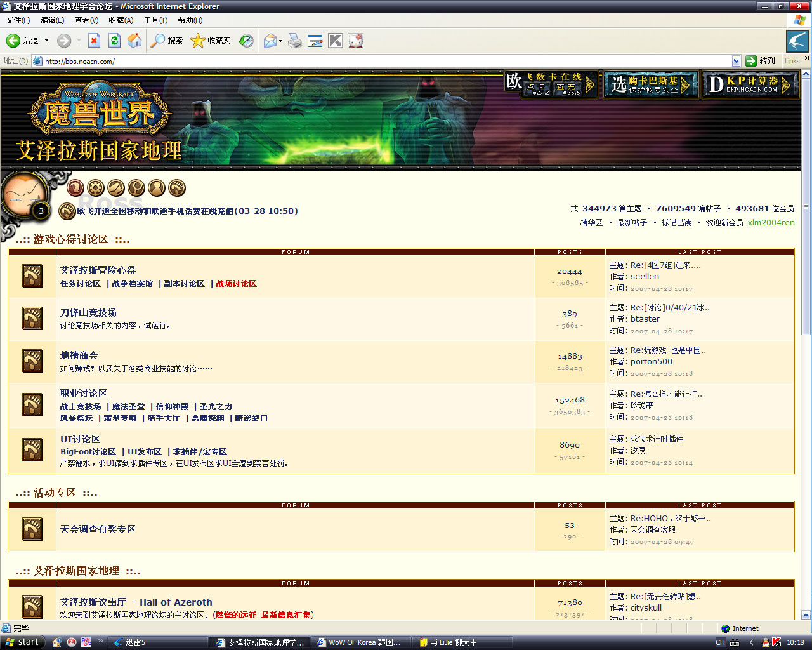
Task: Click paw icon beside 天会调查有奖专区 row
Action: (32, 529)
